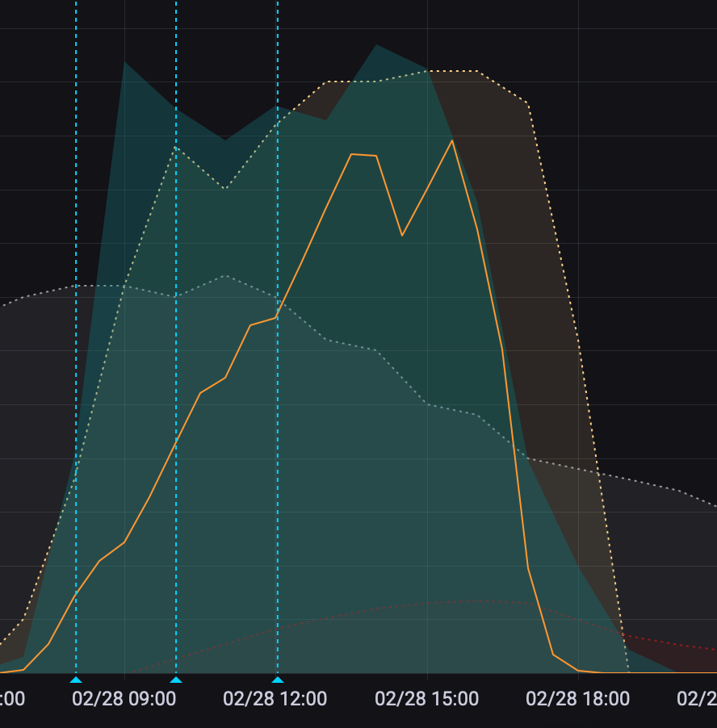The height and width of the screenshot is (728, 717).
Task: Click the first cyan annotation triangle marker
Action: point(76,680)
